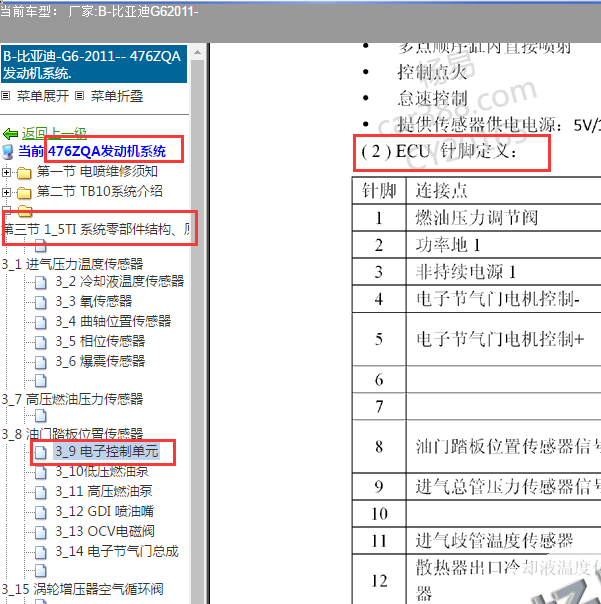Open 3_3 氧传感器 page
The height and width of the screenshot is (604, 601).
[94, 301]
